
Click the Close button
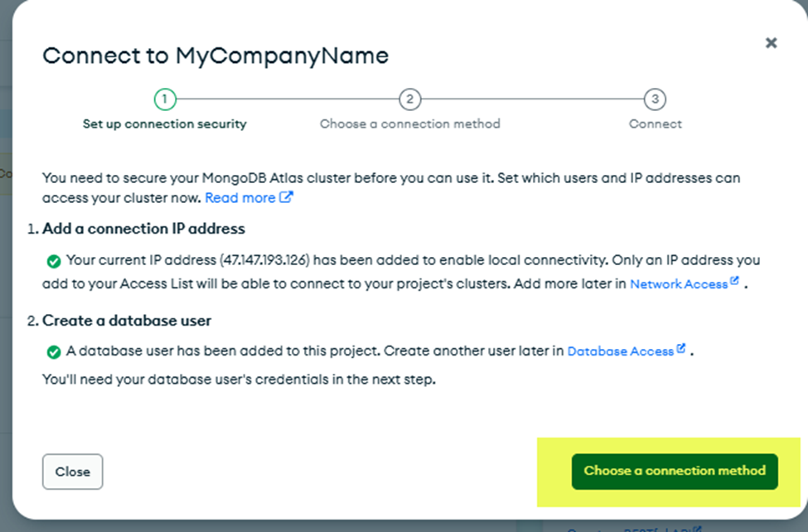(73, 472)
